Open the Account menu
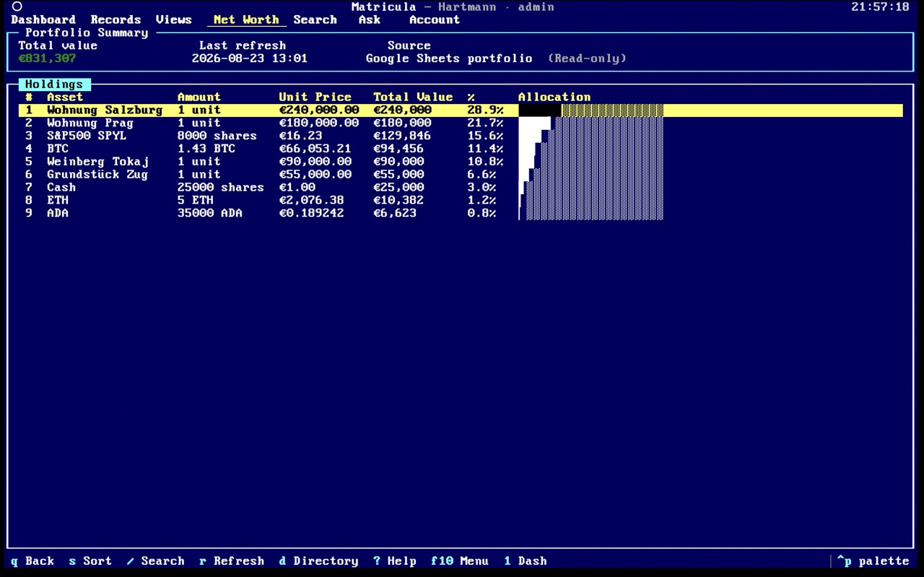Image resolution: width=924 pixels, height=577 pixels. pyautogui.click(x=435, y=19)
